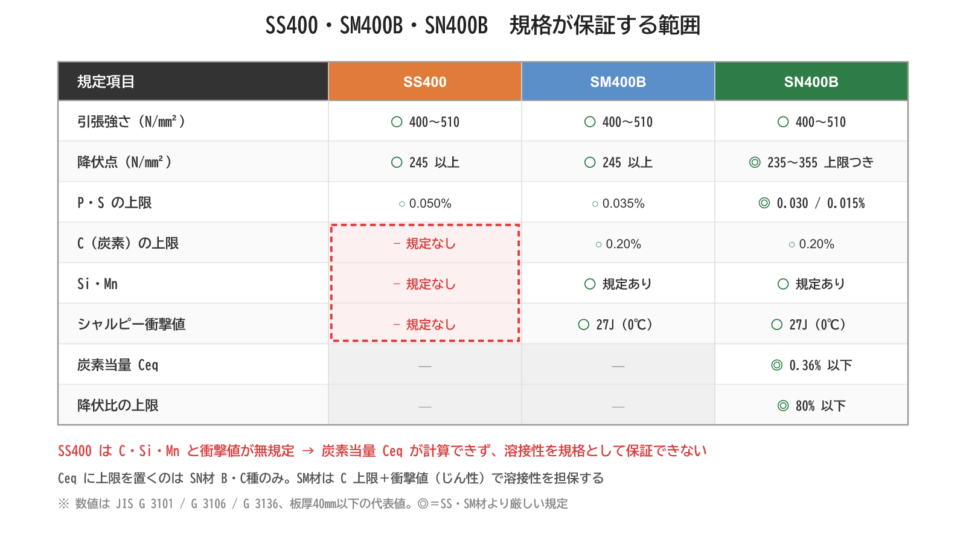Click the gray note starting Ceq に上限を置くのは

point(331,478)
